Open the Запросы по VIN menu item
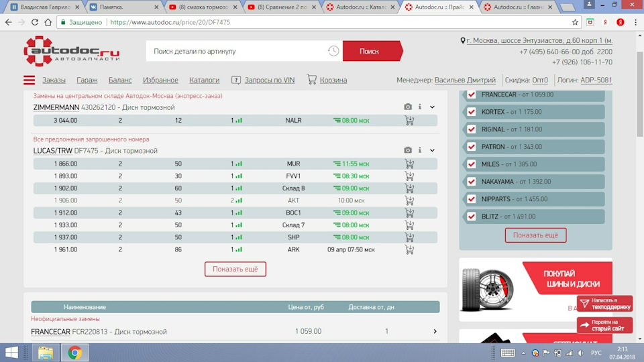 pos(270,80)
